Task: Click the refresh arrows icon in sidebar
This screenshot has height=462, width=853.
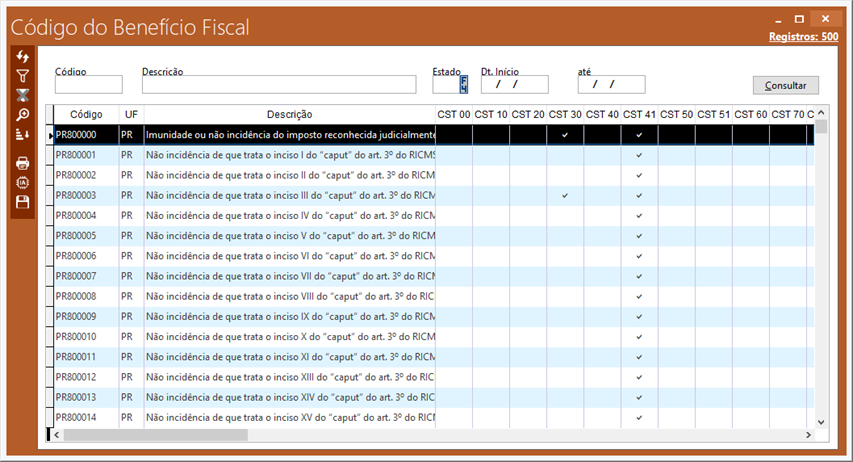Action: pyautogui.click(x=23, y=56)
